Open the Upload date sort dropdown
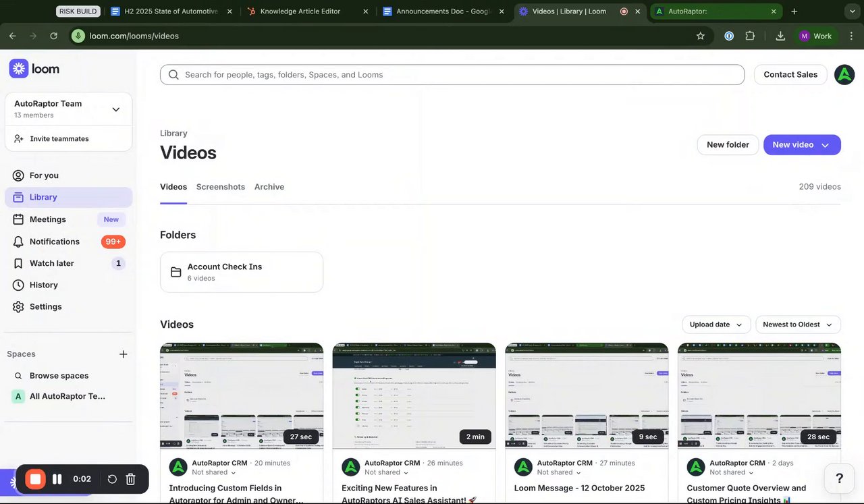The height and width of the screenshot is (504, 864). click(x=716, y=325)
